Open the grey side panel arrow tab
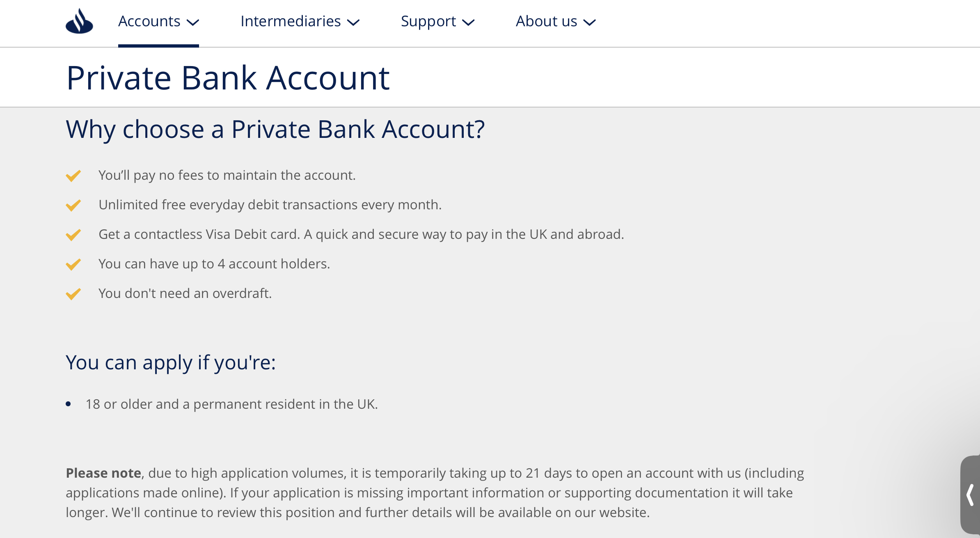 (x=970, y=495)
